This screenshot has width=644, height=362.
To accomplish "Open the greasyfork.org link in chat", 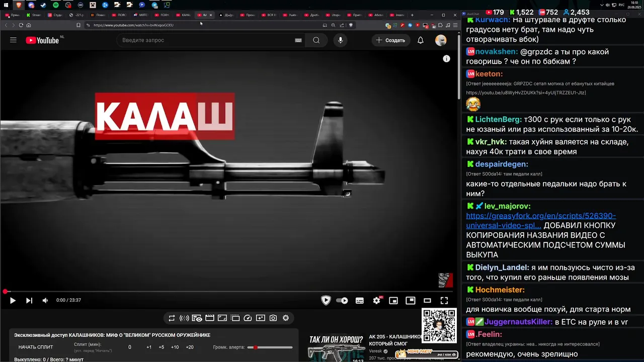I will pos(541,221).
